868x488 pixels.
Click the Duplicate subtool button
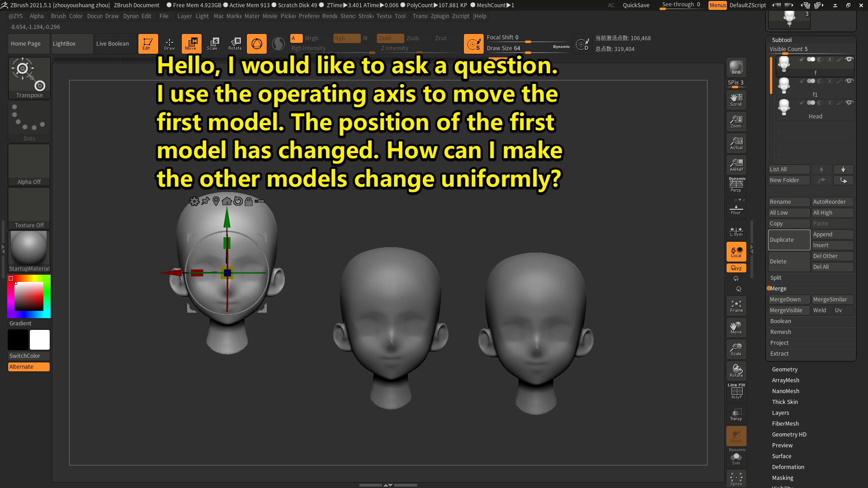pyautogui.click(x=788, y=240)
